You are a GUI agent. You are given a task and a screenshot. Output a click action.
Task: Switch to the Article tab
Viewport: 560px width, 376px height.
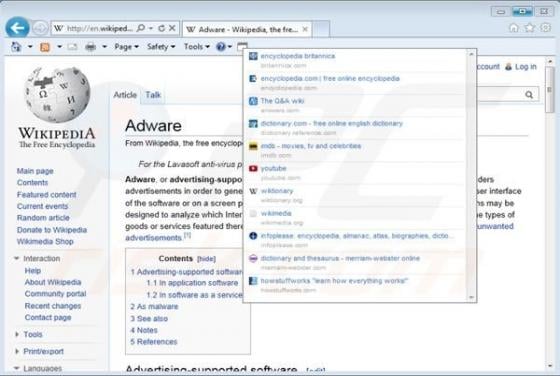tap(125, 95)
